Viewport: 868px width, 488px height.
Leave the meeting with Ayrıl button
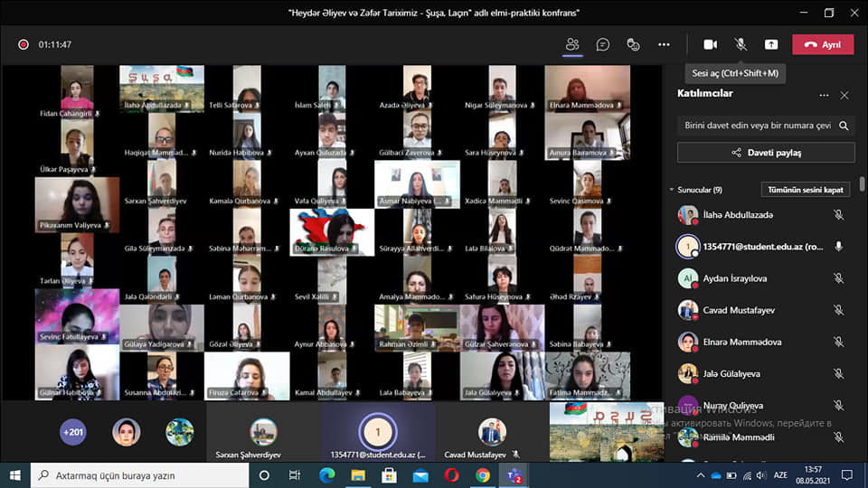[823, 44]
